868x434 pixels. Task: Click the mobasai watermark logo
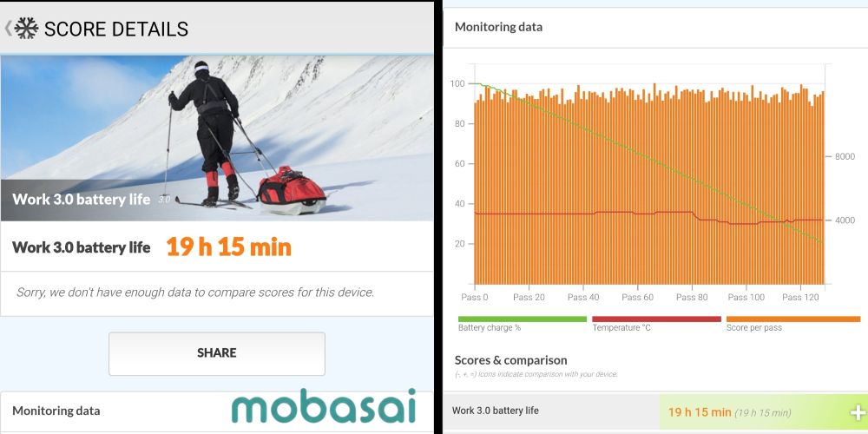(323, 407)
